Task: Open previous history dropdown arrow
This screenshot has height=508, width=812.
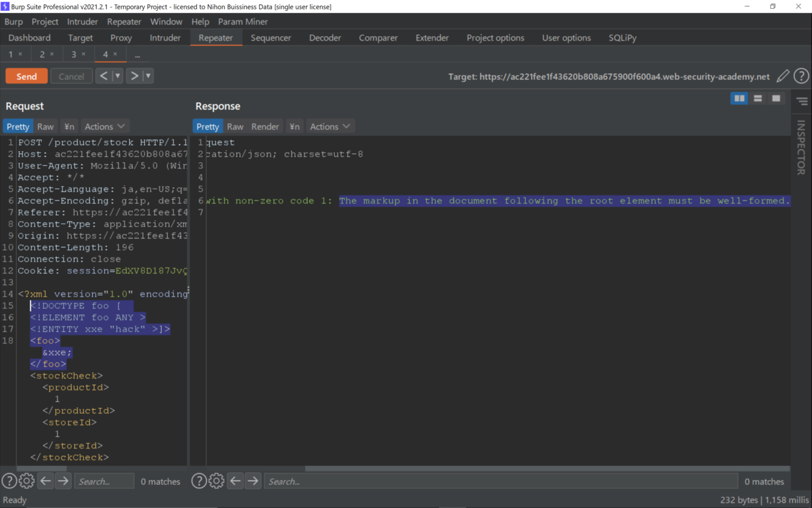Action: [117, 76]
